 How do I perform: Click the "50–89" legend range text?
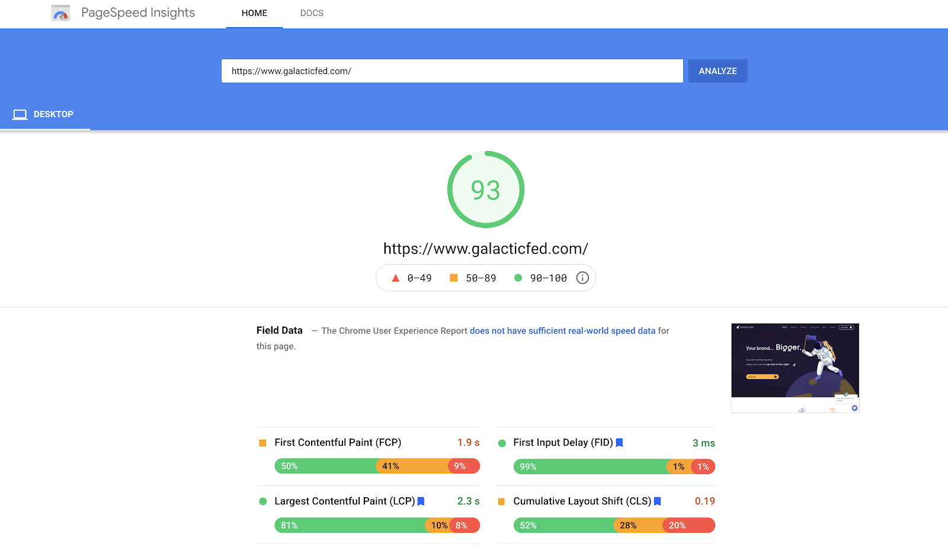[x=481, y=278]
